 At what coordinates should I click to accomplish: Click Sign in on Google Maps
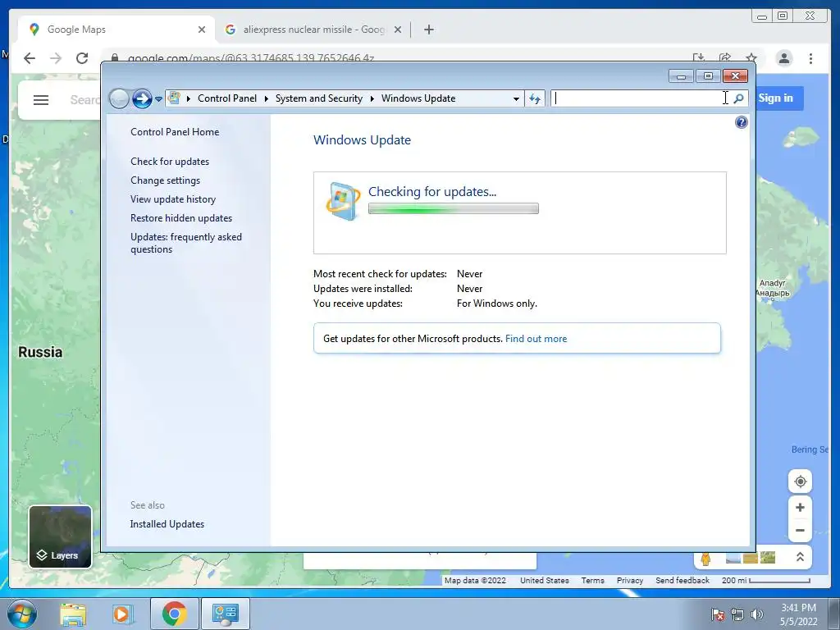[775, 98]
